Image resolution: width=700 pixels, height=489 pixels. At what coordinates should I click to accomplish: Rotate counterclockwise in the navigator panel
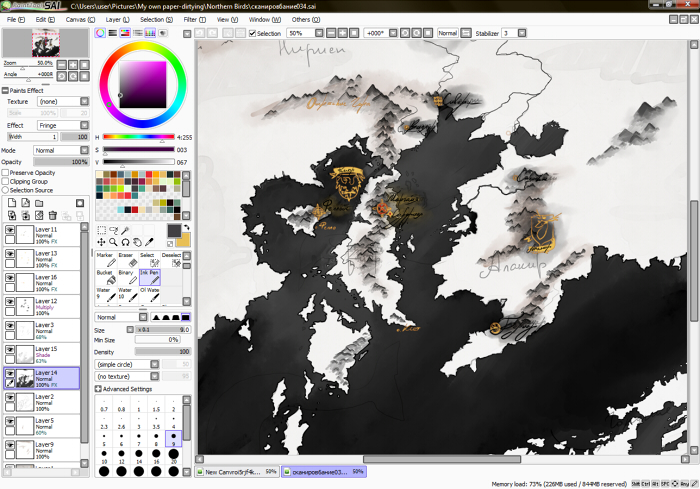(62, 76)
